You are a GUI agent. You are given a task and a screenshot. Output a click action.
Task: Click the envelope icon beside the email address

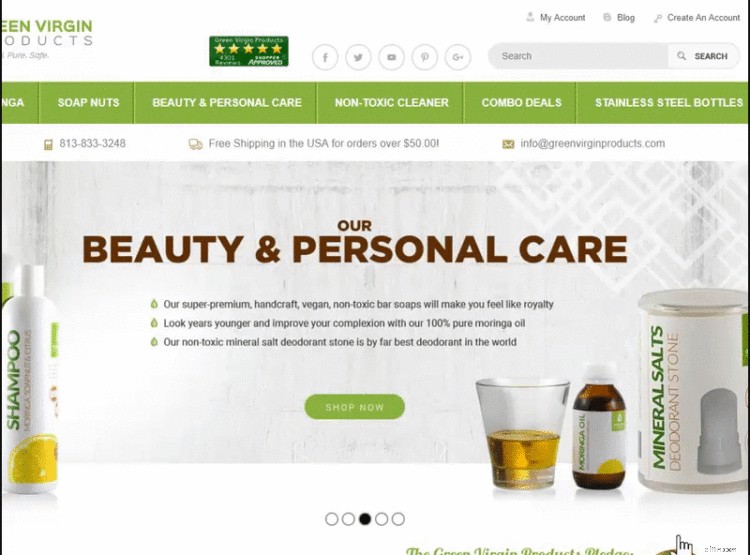coord(508,144)
